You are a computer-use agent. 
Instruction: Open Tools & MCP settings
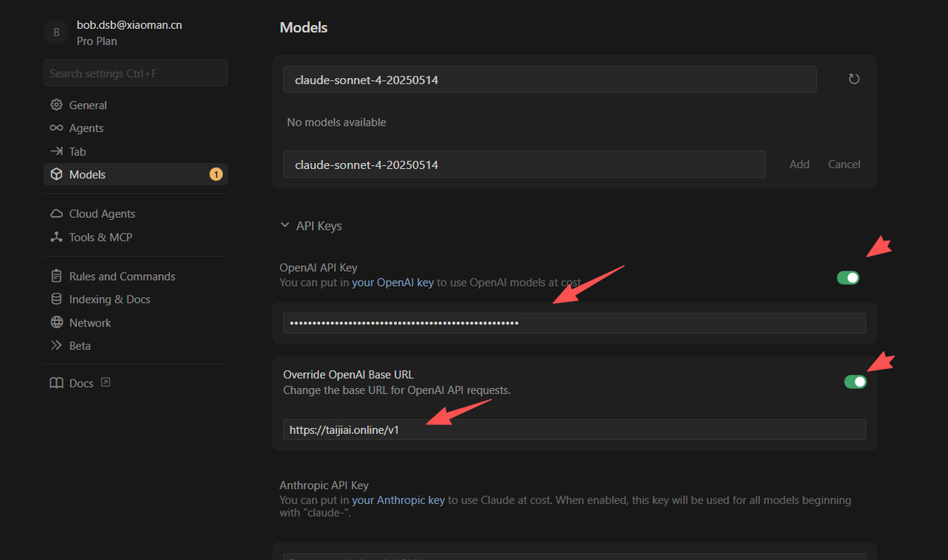[136, 237]
